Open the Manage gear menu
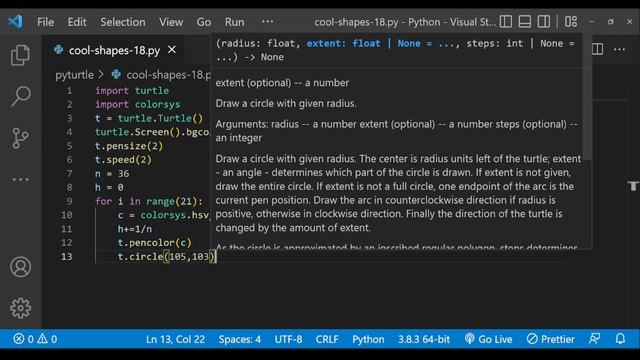Screen dimensions: 640x360 coord(20,308)
